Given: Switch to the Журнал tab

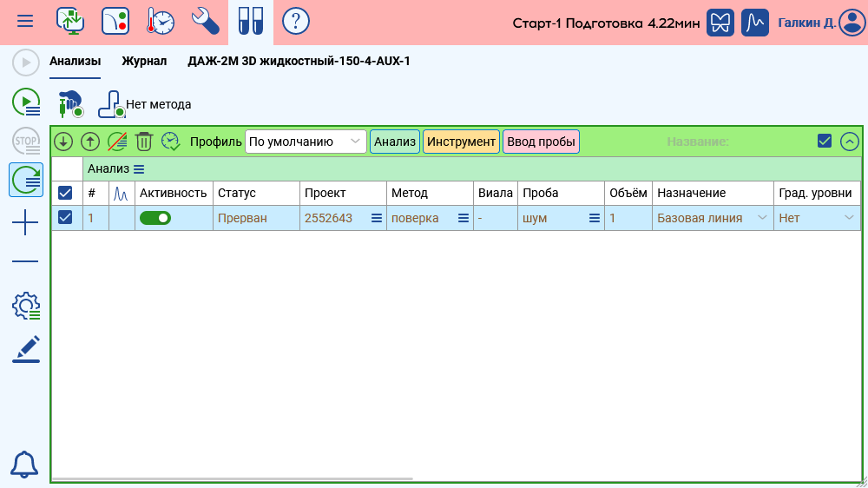Looking at the screenshot, I should (x=144, y=62).
